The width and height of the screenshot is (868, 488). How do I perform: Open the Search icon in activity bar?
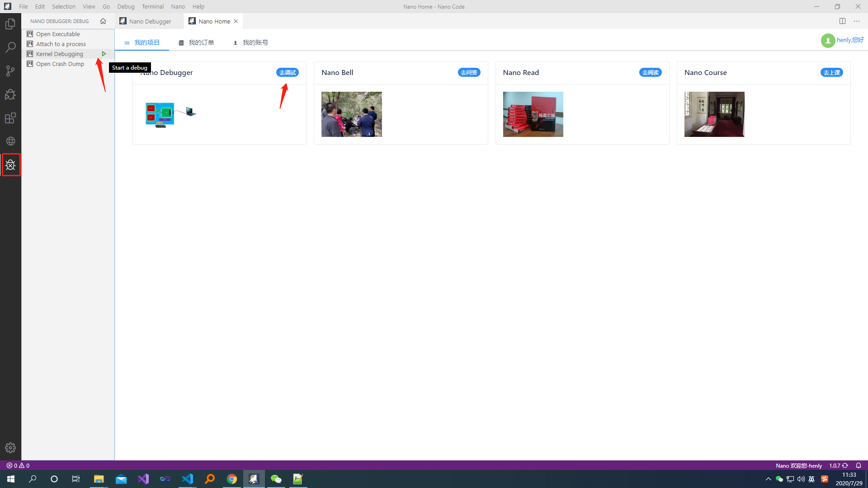[x=10, y=47]
